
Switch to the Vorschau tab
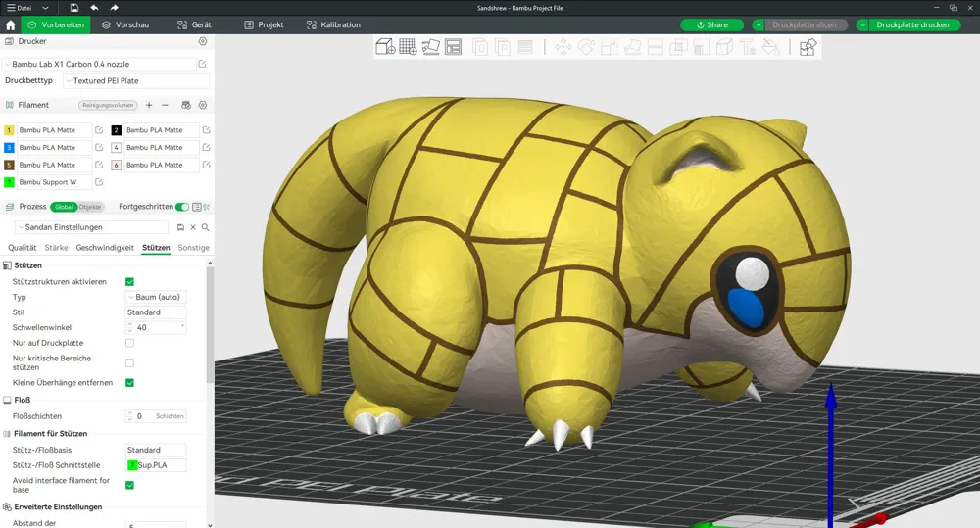(x=125, y=25)
